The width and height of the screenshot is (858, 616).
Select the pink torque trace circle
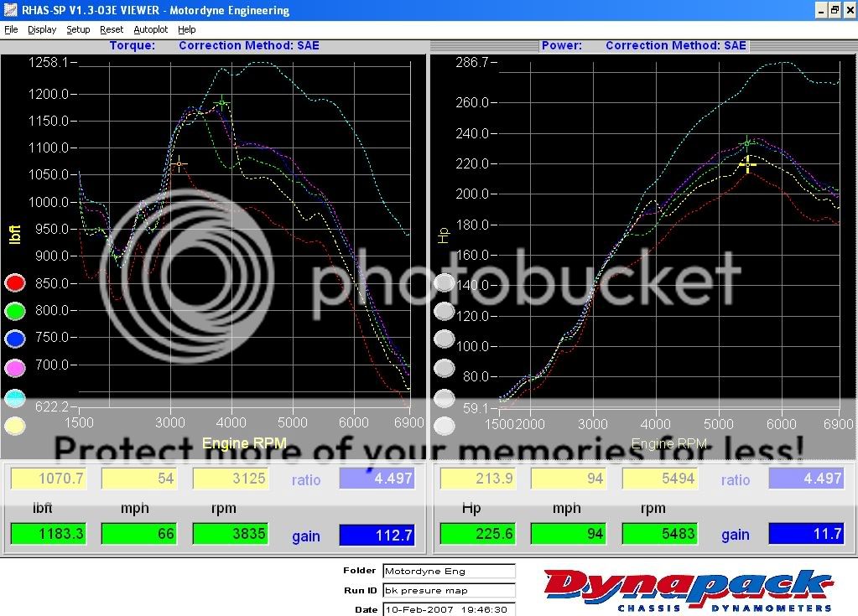click(14, 367)
